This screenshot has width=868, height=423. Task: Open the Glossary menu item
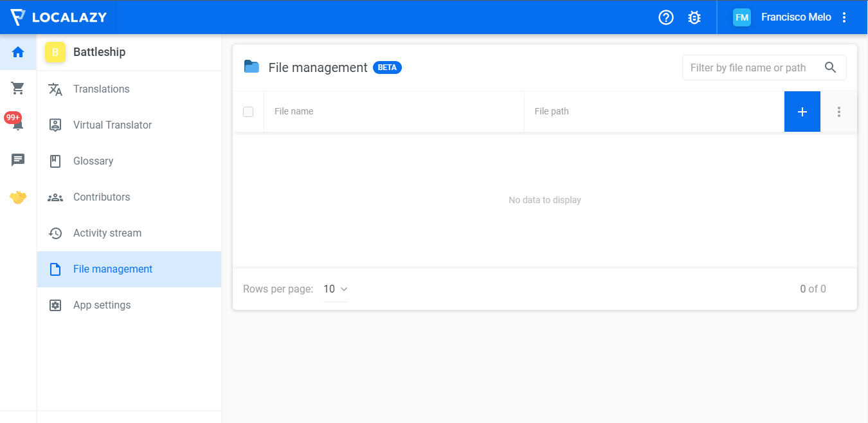93,161
